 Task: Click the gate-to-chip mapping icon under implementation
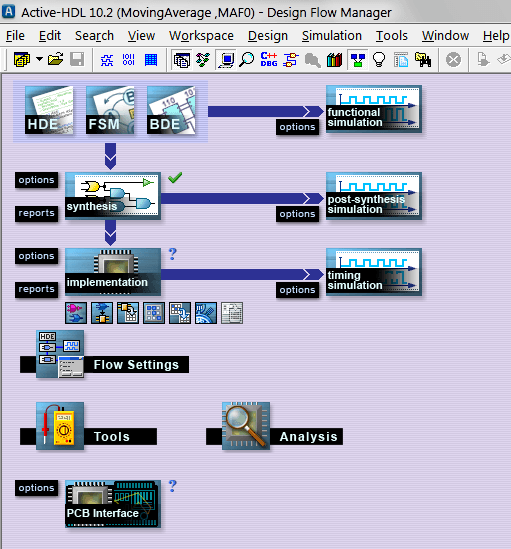click(102, 313)
